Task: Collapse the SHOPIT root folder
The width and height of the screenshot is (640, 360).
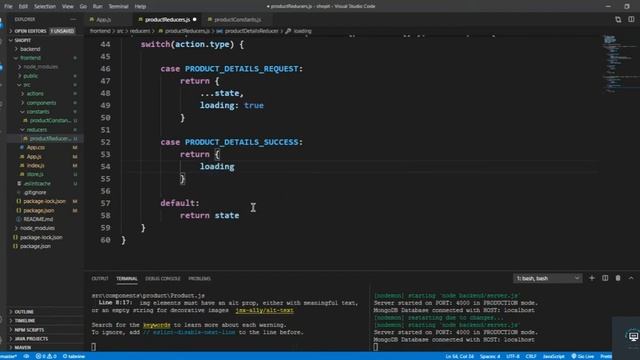Action: (23, 40)
